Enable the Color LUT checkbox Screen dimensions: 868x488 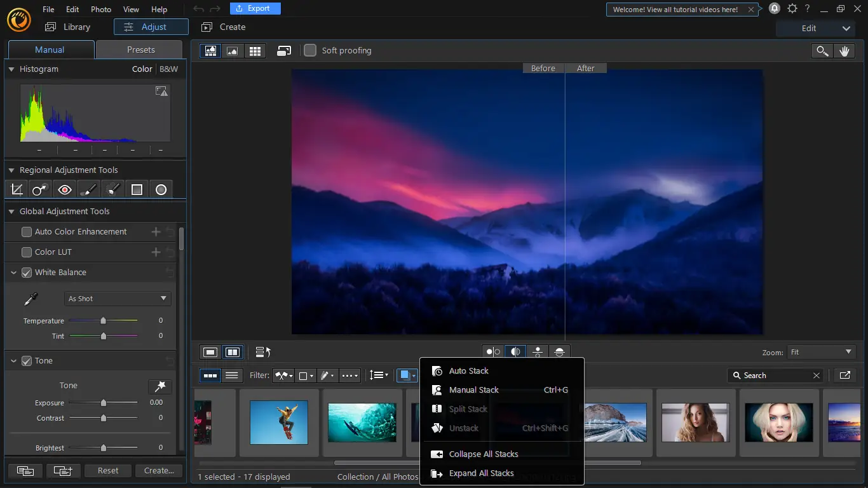(27, 252)
